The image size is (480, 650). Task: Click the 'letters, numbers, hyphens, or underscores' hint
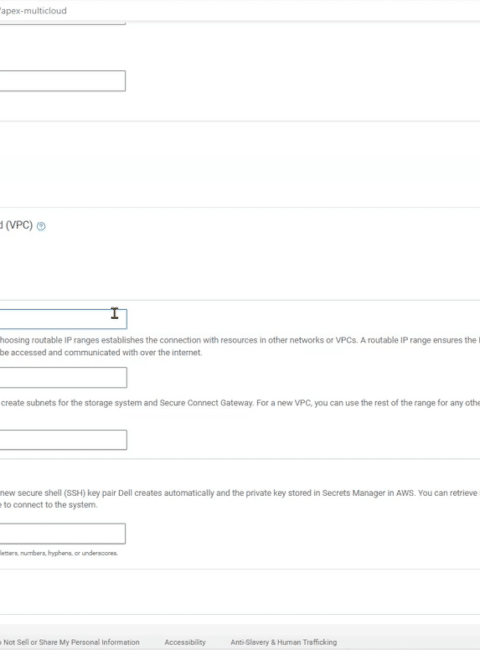point(59,553)
